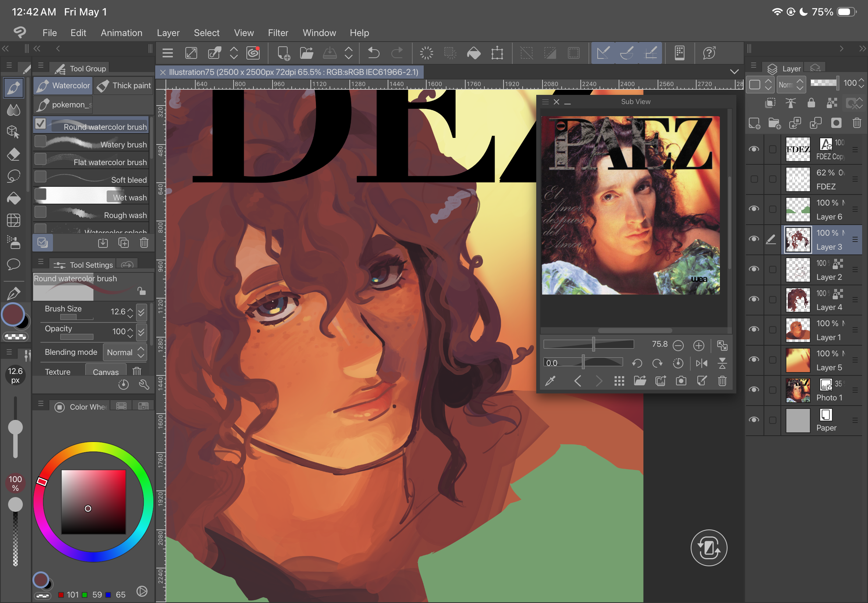Flip horizontal in Sub View

(702, 363)
